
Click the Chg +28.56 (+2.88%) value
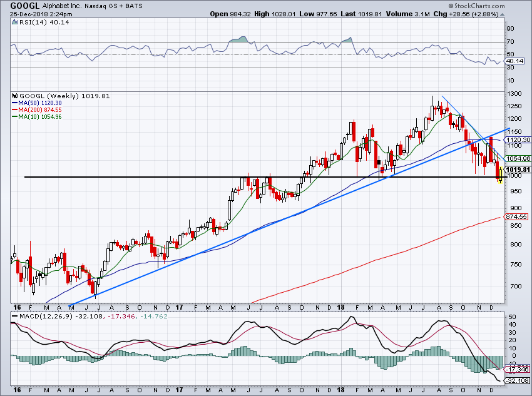point(466,14)
